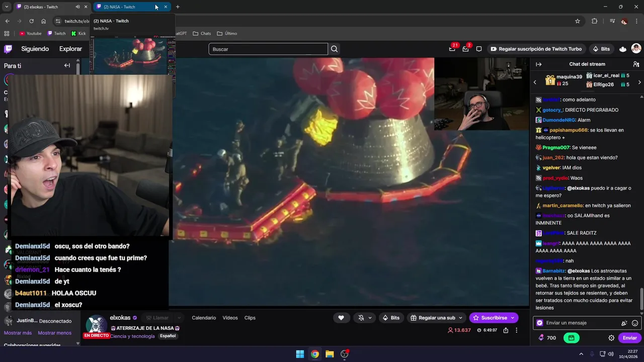This screenshot has width=644, height=362.
Task: Click Mostrar menos in sidebar
Action: point(54,333)
